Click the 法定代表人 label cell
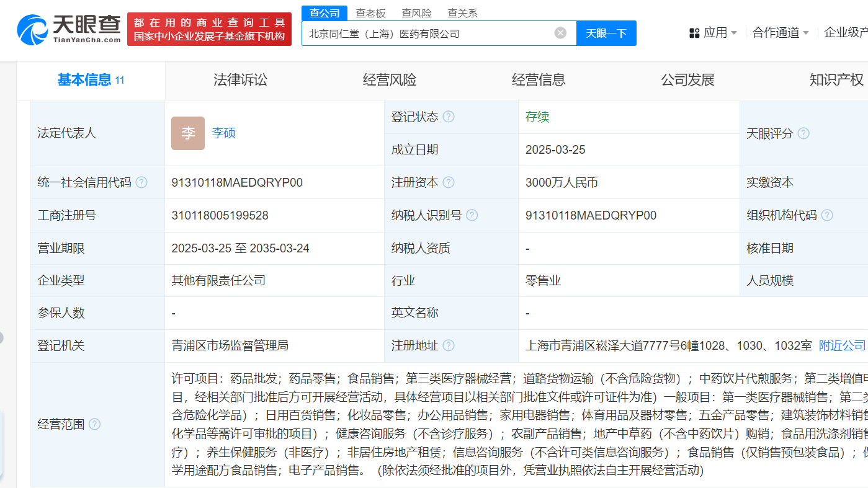The width and height of the screenshot is (868, 488). pos(97,133)
